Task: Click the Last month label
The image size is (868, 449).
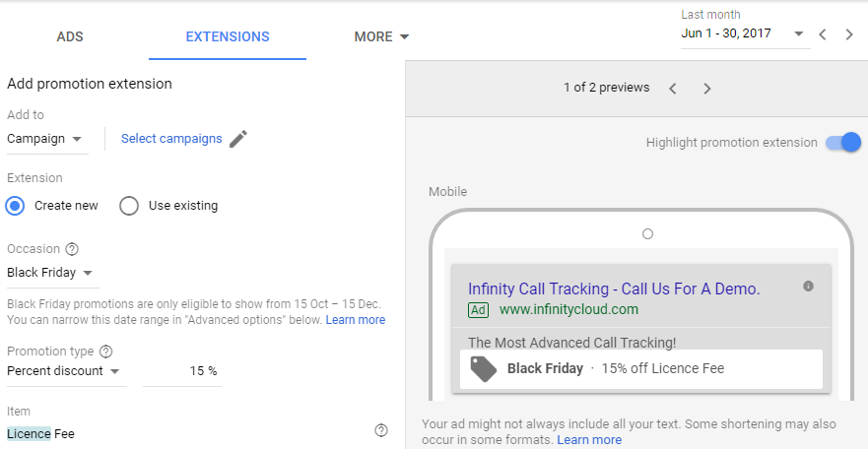Action: (x=710, y=15)
